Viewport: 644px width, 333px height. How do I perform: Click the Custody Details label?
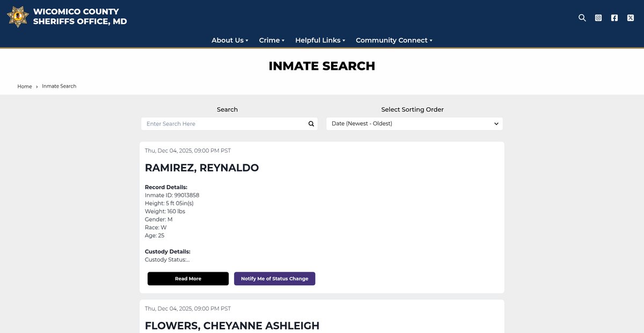click(167, 252)
